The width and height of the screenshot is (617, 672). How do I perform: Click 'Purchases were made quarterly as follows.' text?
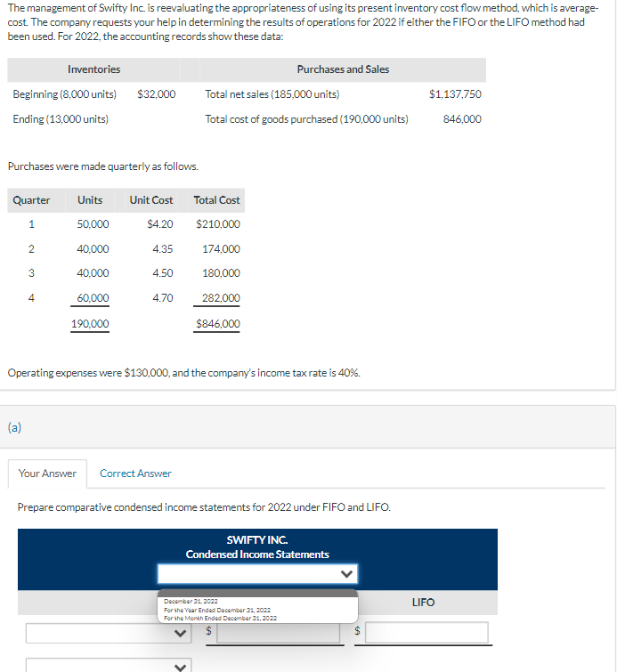[x=103, y=166]
